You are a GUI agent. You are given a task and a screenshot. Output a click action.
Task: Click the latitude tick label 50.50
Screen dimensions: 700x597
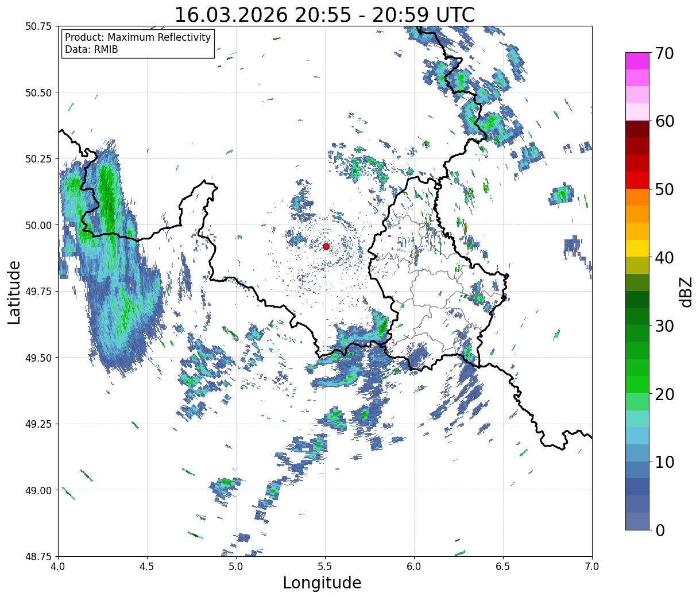(38, 92)
